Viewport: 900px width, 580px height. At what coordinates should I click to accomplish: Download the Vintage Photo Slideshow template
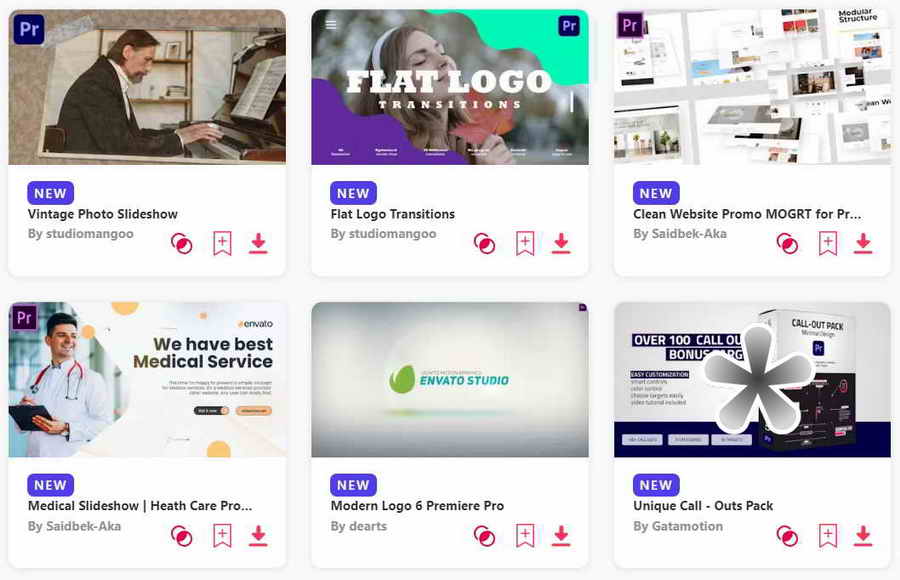click(x=258, y=243)
